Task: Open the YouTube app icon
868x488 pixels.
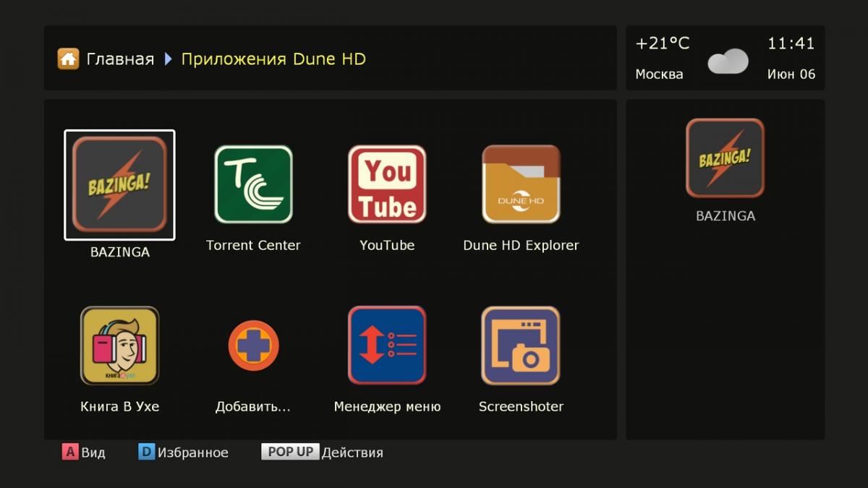Action: (387, 184)
